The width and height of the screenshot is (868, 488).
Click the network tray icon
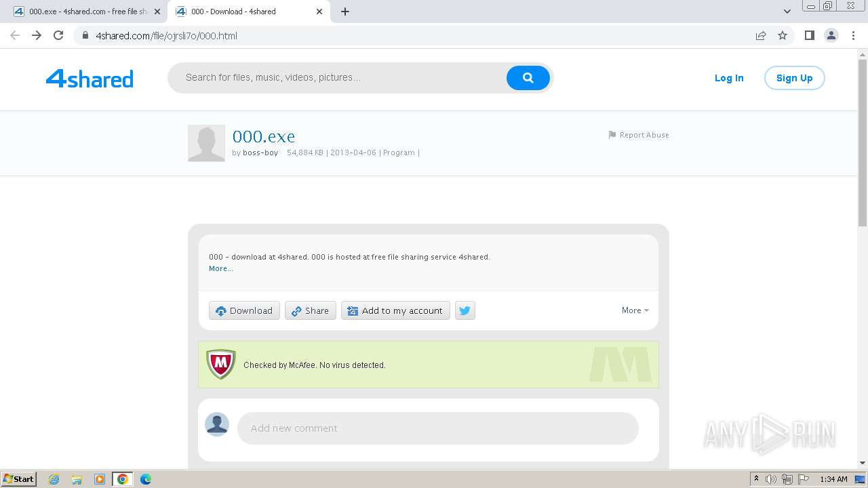coord(787,479)
